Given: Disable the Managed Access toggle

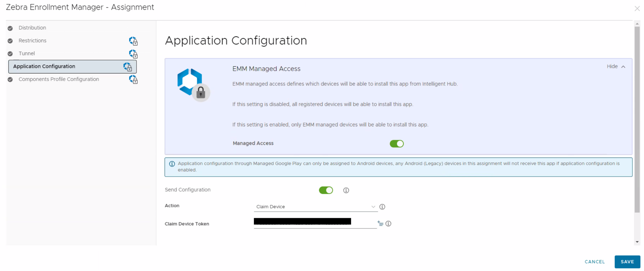Looking at the screenshot, I should [396, 144].
